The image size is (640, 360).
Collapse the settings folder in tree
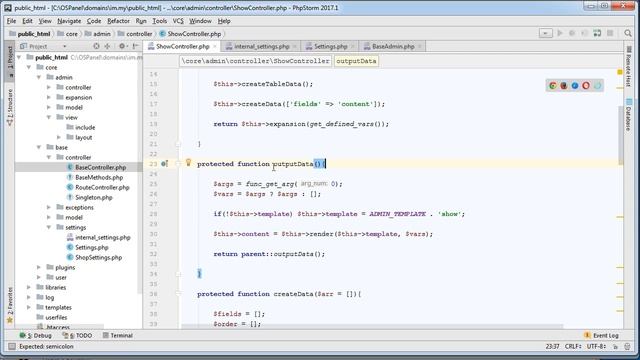click(49, 227)
